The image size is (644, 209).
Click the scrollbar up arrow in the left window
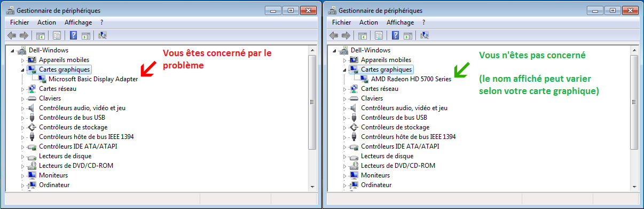[312, 51]
